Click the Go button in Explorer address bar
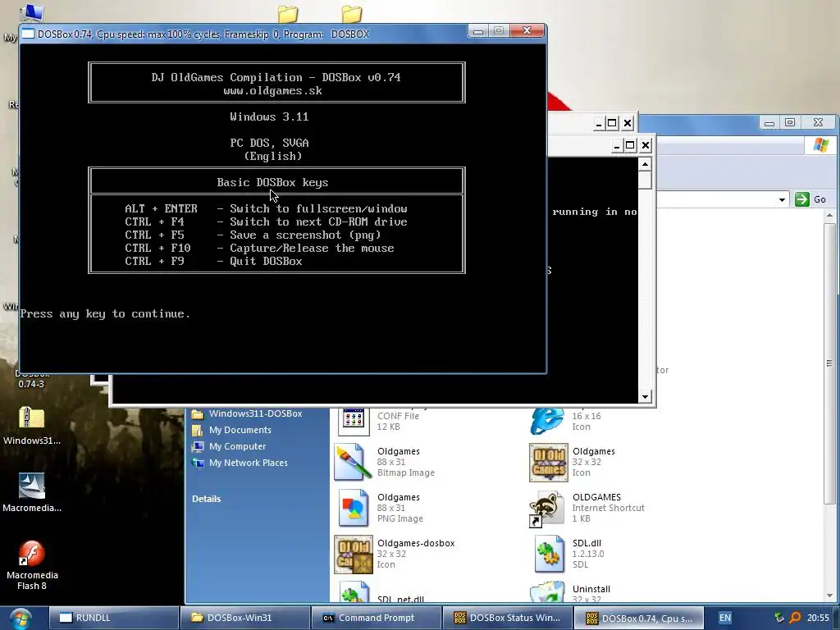Viewport: 840px width, 630px height. (x=810, y=199)
